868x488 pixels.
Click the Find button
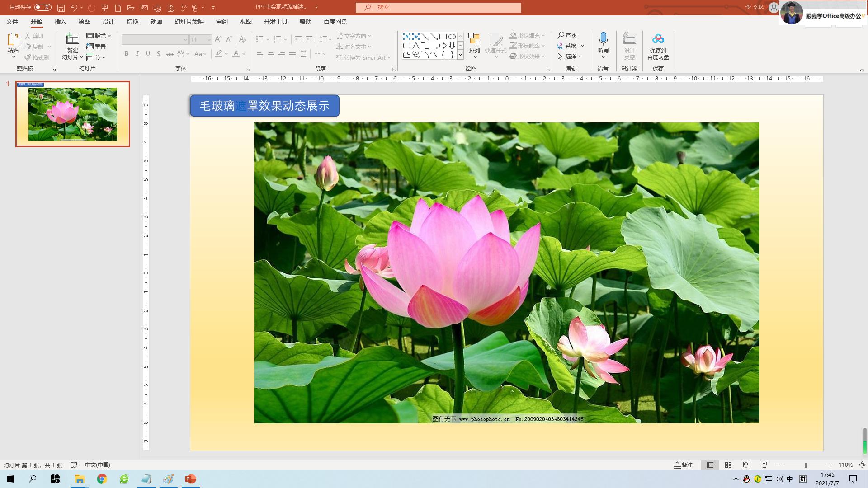coord(567,35)
